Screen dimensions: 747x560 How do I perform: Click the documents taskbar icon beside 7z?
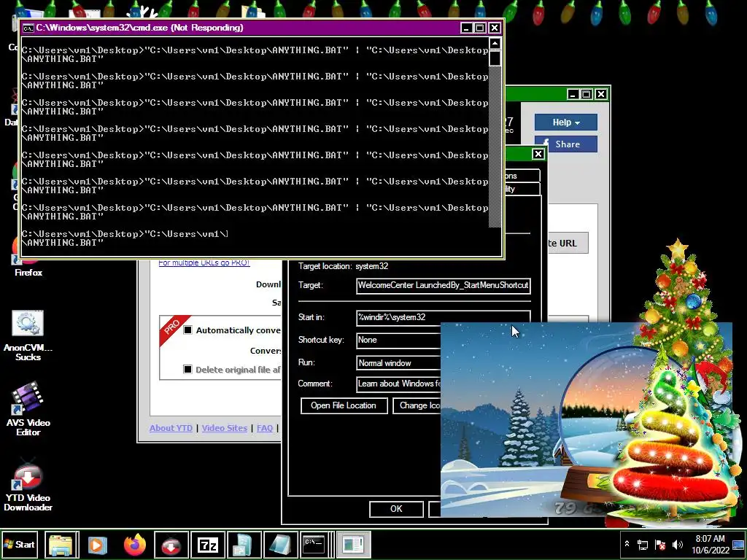244,544
